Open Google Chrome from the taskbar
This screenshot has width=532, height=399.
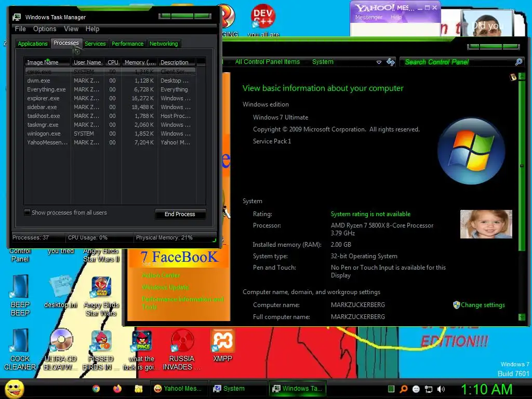click(96, 389)
